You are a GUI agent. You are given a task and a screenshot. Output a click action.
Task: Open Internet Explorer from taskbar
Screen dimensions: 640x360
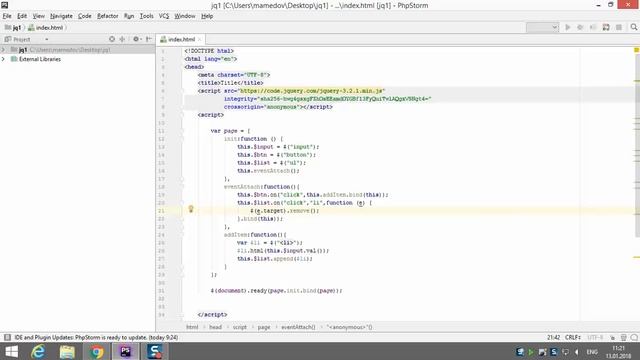38,351
